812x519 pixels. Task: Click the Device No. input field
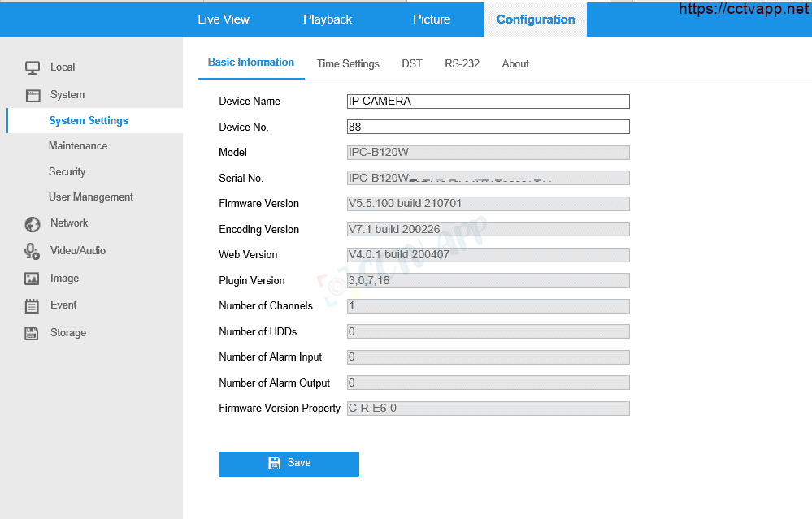(x=488, y=127)
